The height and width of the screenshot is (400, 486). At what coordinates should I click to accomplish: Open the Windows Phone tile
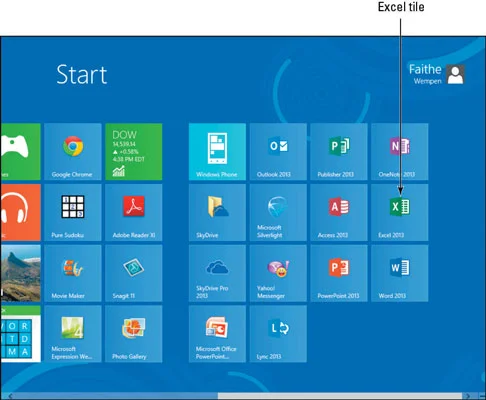point(217,152)
